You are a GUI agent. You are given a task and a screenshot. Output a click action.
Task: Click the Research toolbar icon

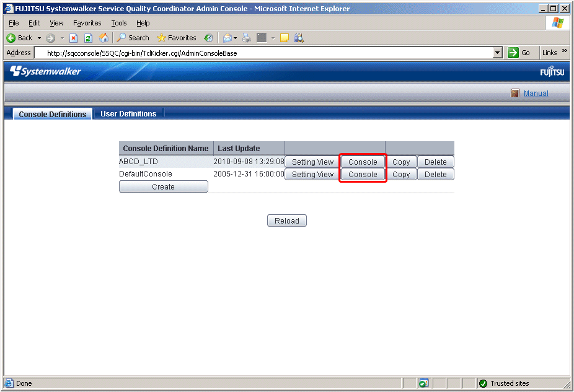click(299, 38)
